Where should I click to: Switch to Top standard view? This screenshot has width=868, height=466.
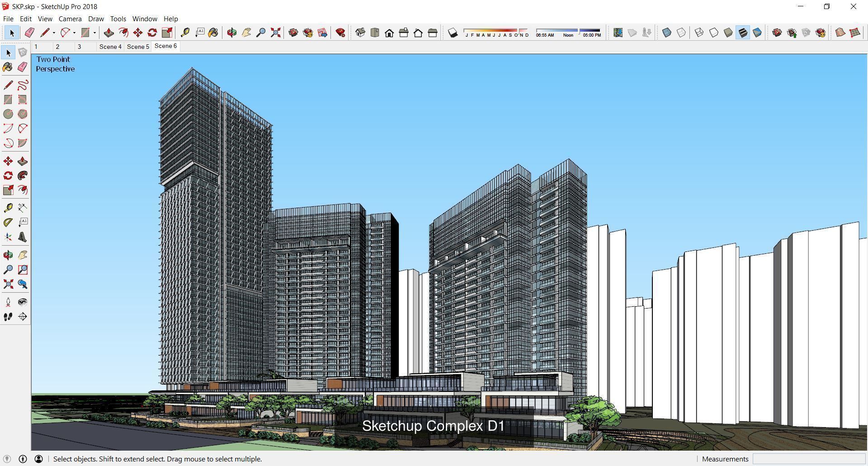375,33
